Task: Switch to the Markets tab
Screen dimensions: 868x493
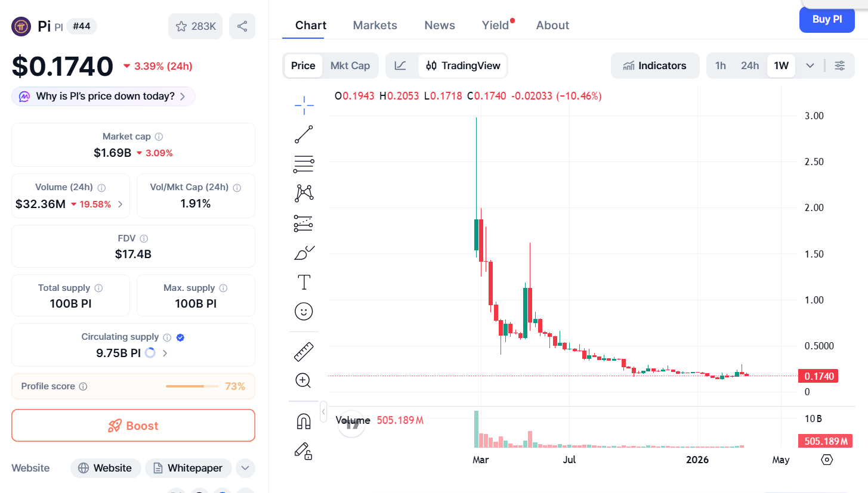Action: pos(375,25)
